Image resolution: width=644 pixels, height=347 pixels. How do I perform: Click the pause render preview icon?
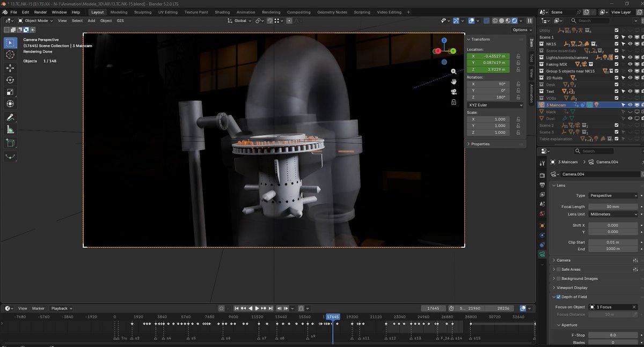coord(530,20)
